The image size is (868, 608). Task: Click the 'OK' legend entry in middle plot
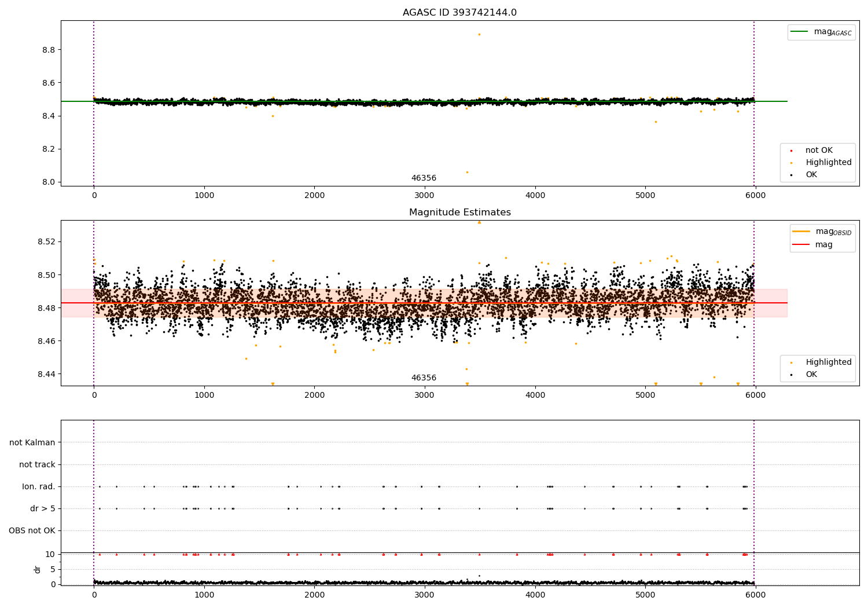(804, 375)
